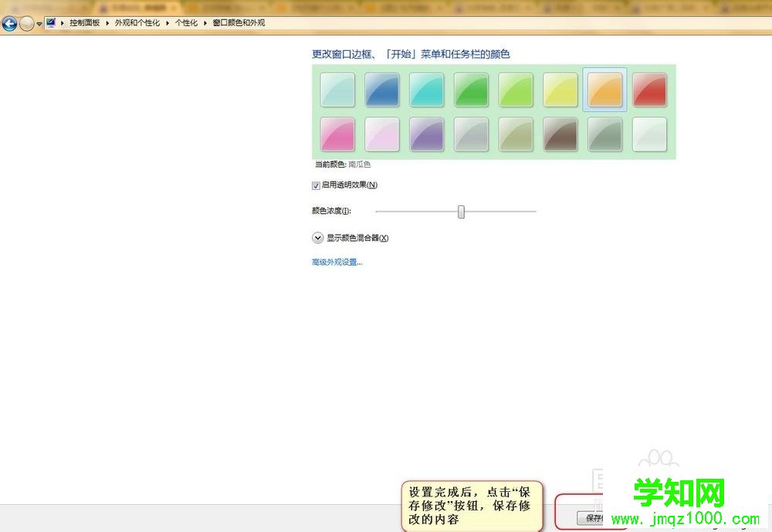The image size is (772, 532).
Task: Select the green color swatch
Action: 471,88
